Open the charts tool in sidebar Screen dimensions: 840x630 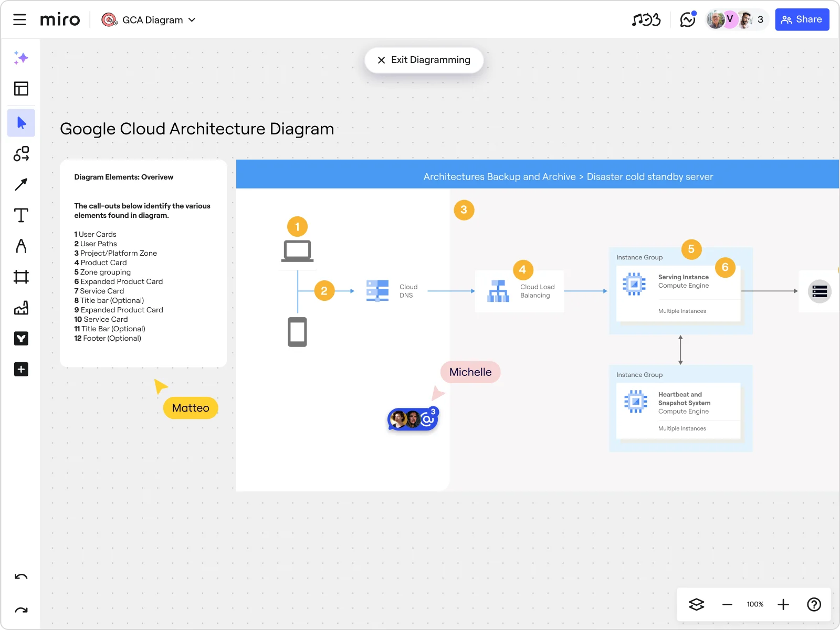click(21, 308)
